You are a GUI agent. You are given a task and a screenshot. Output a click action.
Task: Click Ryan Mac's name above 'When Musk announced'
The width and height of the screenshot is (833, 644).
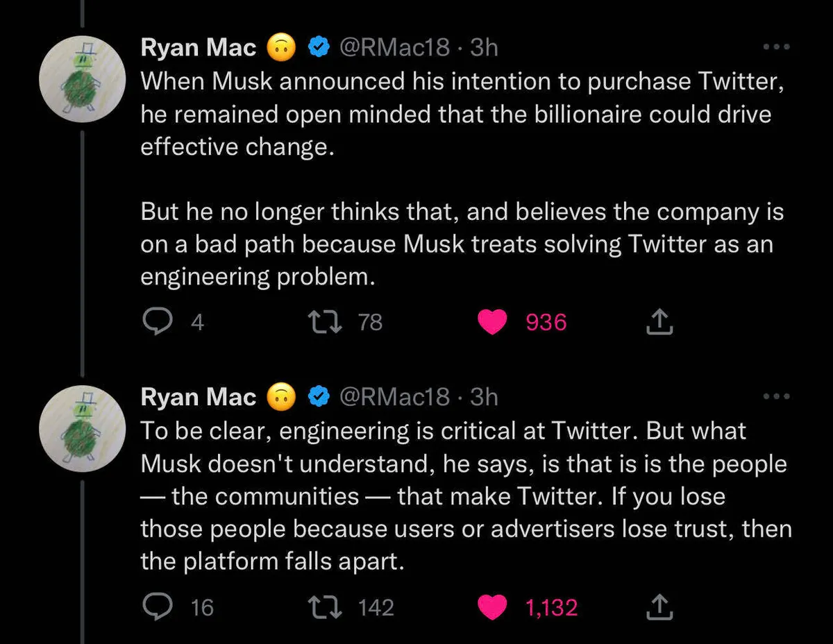point(198,47)
